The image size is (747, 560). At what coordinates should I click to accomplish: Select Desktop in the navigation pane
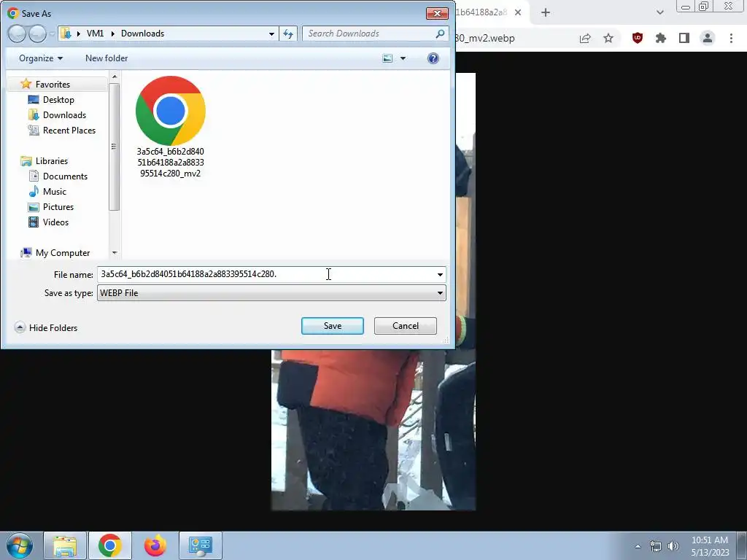(x=58, y=99)
